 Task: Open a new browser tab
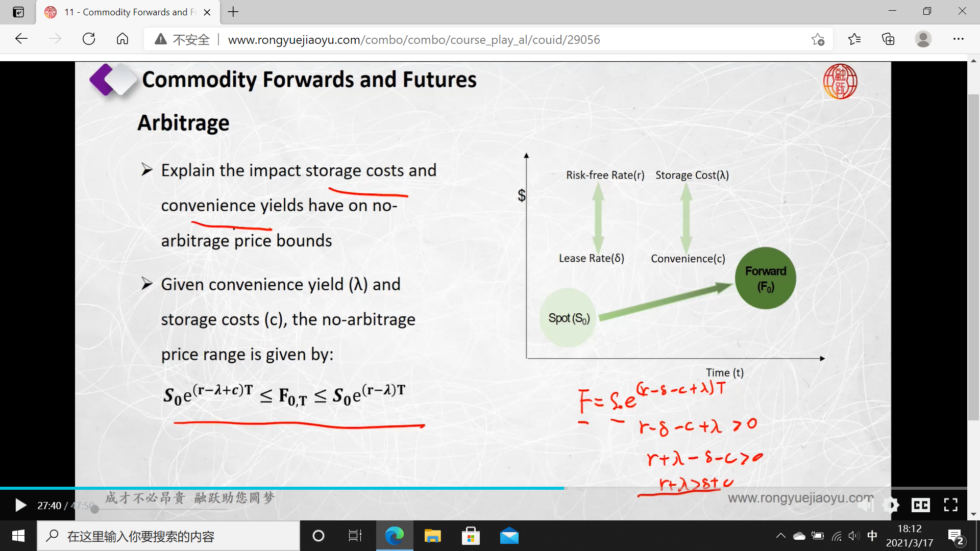[233, 12]
